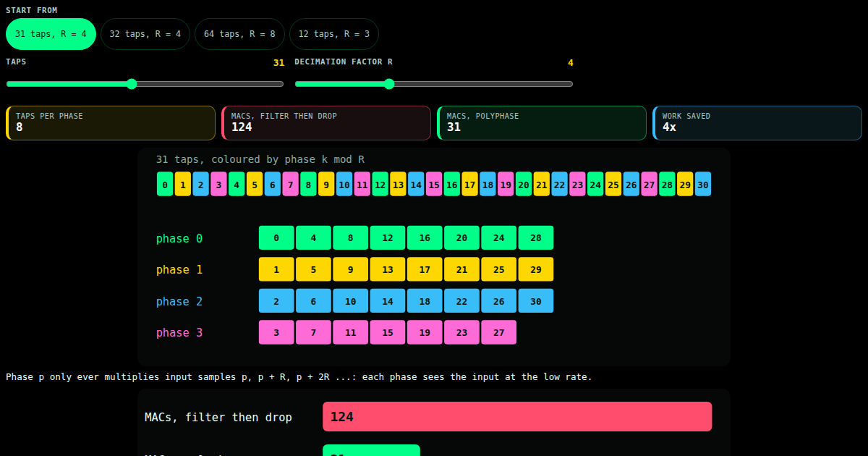Click the "phase 2" row label
This screenshot has height=456, width=868.
pyautogui.click(x=179, y=301)
